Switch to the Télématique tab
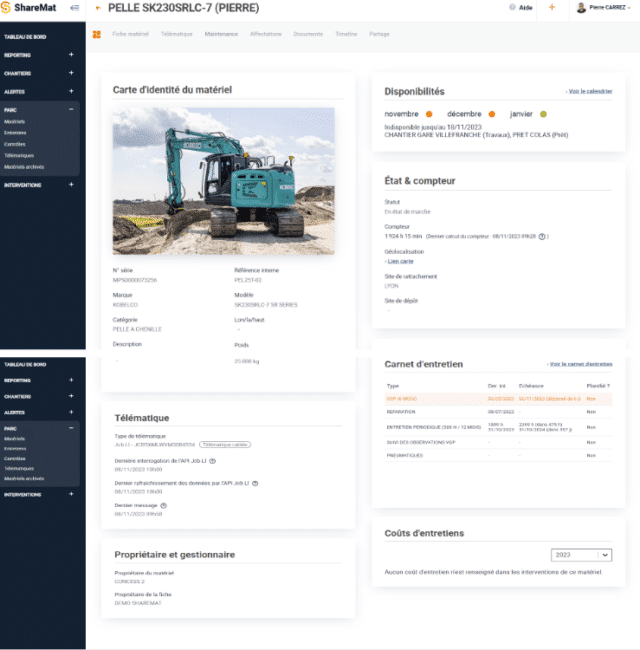The width and height of the screenshot is (640, 650). tap(176, 34)
